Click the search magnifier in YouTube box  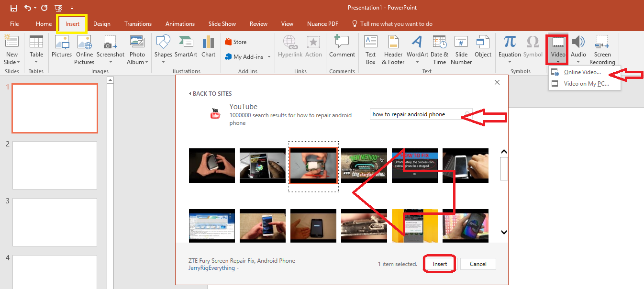(467, 114)
